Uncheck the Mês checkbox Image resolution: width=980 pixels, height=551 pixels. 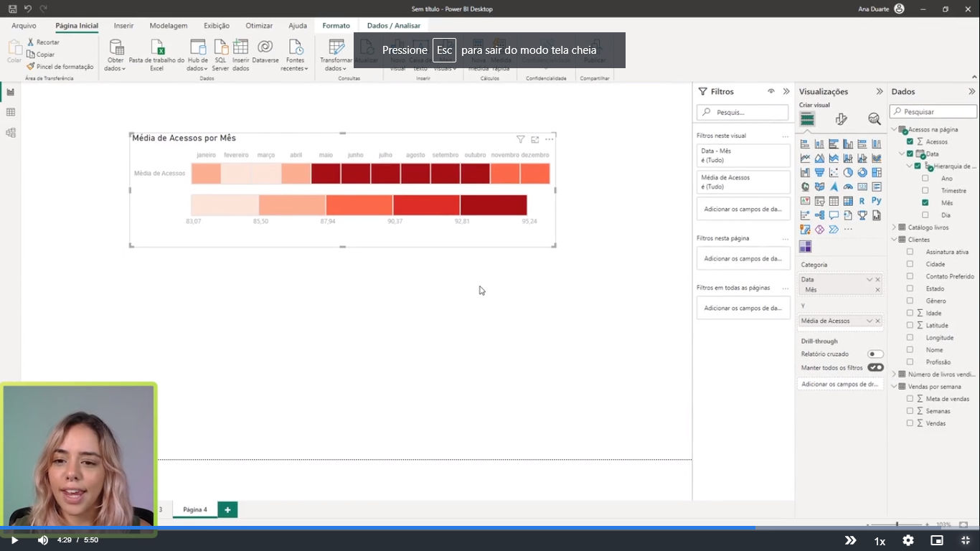point(925,202)
